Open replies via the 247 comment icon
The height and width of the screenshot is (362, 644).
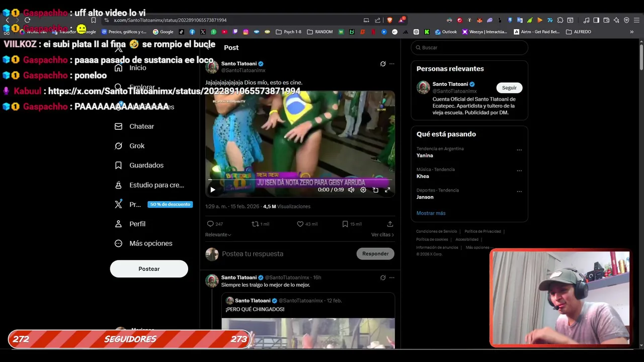pyautogui.click(x=215, y=224)
